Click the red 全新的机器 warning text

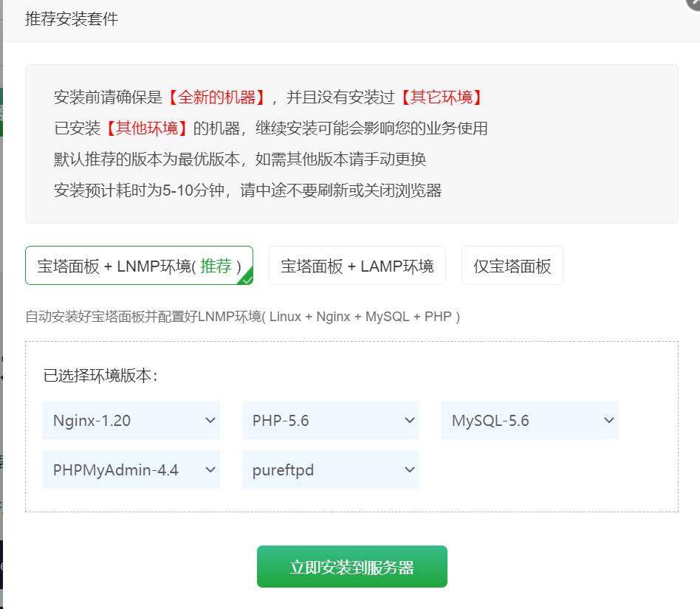pos(216,97)
